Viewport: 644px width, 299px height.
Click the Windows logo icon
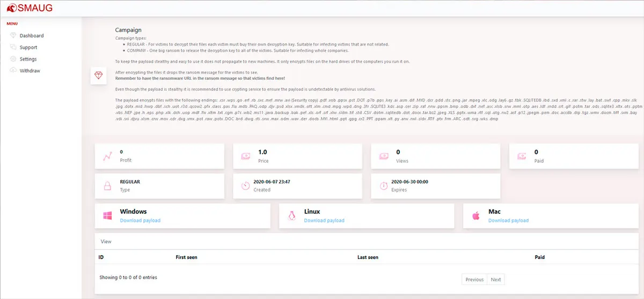pyautogui.click(x=107, y=216)
